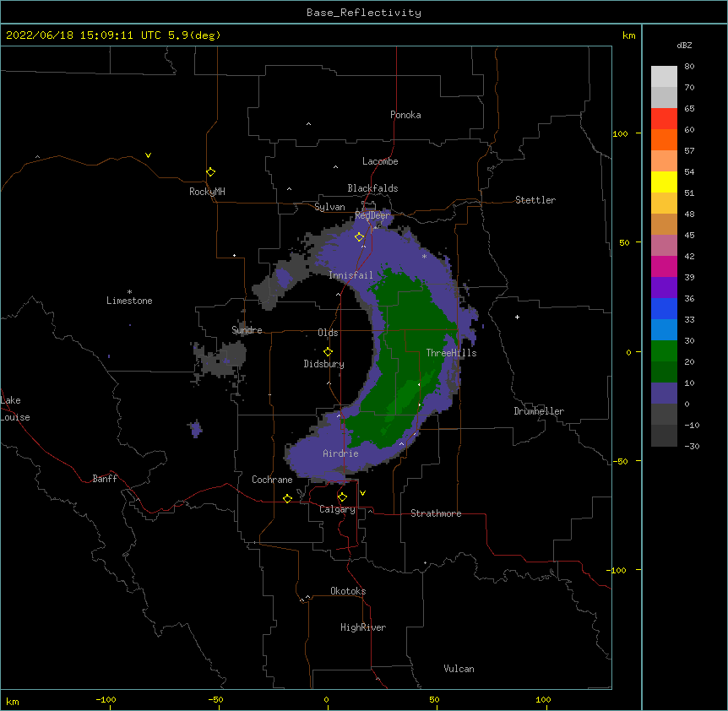Screen dimensions: 728x711
Task: Click the 100 tick on right axis
Action: pyautogui.click(x=620, y=133)
